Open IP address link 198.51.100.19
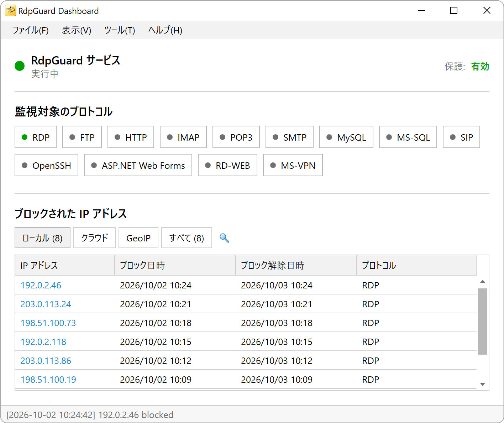Viewport: 504px width, 423px height. 48,380
